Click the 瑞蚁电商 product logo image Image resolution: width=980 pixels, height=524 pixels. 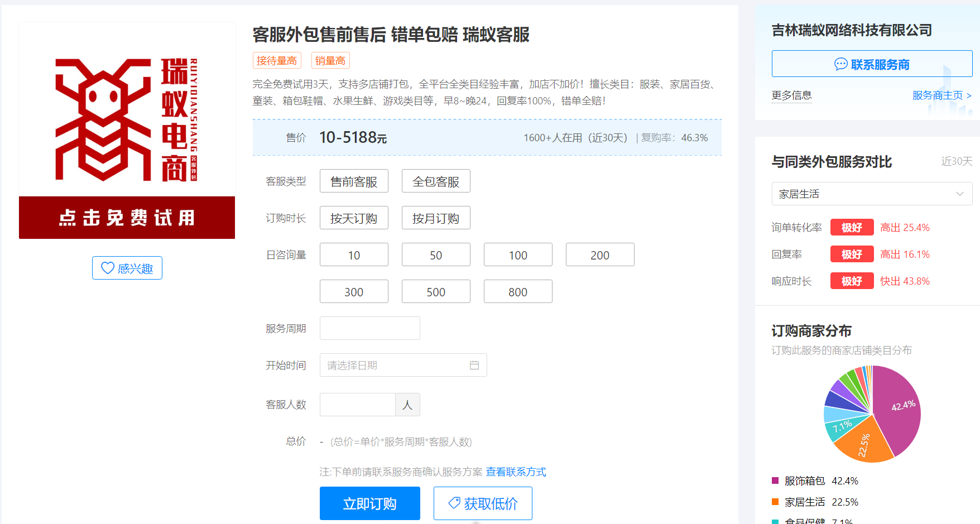(127, 119)
